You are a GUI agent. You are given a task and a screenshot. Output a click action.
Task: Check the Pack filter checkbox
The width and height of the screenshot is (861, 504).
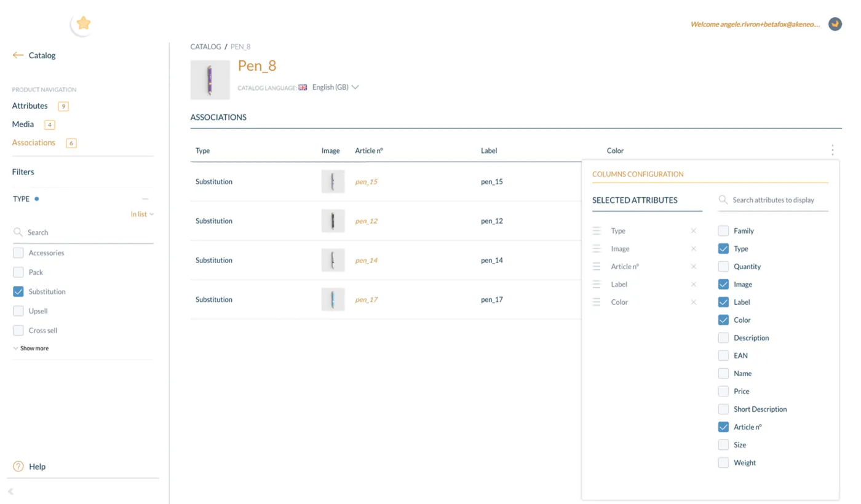[18, 272]
